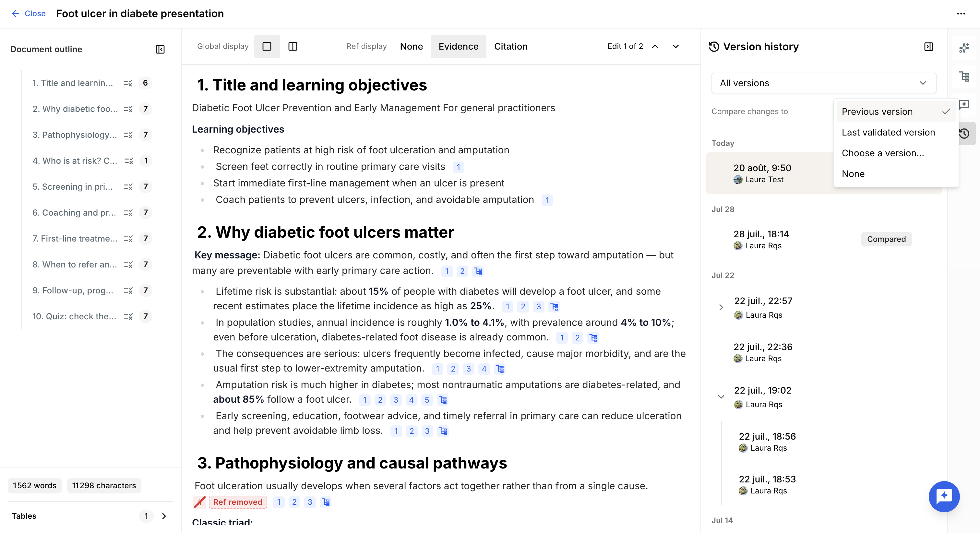The width and height of the screenshot is (980, 533).
Task: Open the more options ellipsis menu
Action: [961, 14]
